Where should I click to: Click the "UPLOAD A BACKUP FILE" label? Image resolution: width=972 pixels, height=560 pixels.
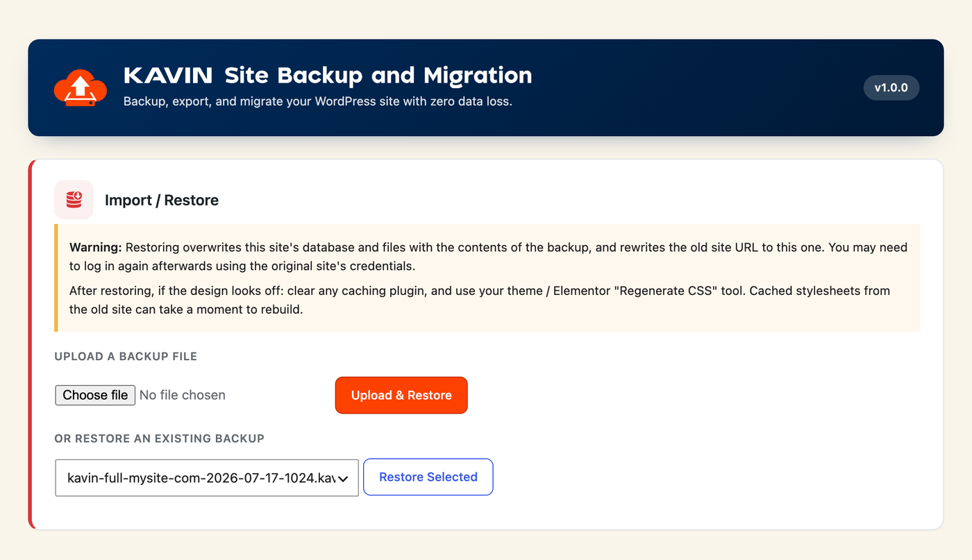click(x=126, y=357)
